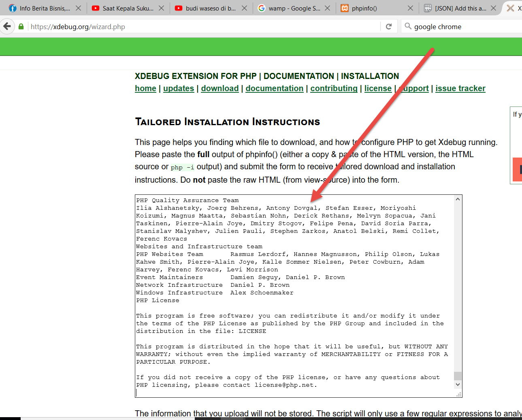
Task: Click the search magnifier icon
Action: tap(408, 26)
